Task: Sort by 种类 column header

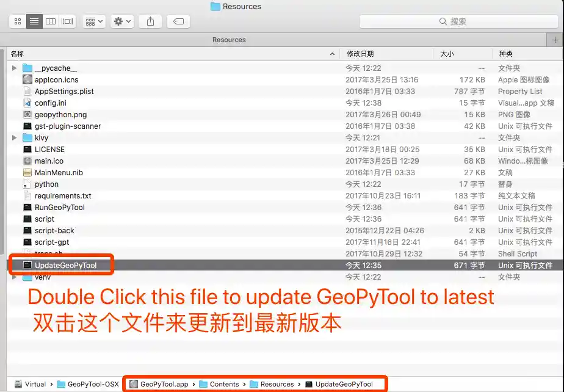Action: 506,54
